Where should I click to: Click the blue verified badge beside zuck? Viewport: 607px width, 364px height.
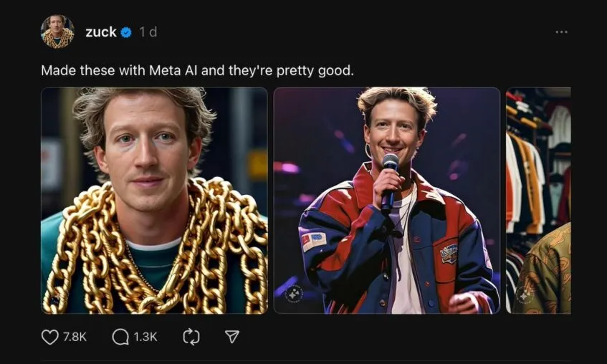(126, 32)
